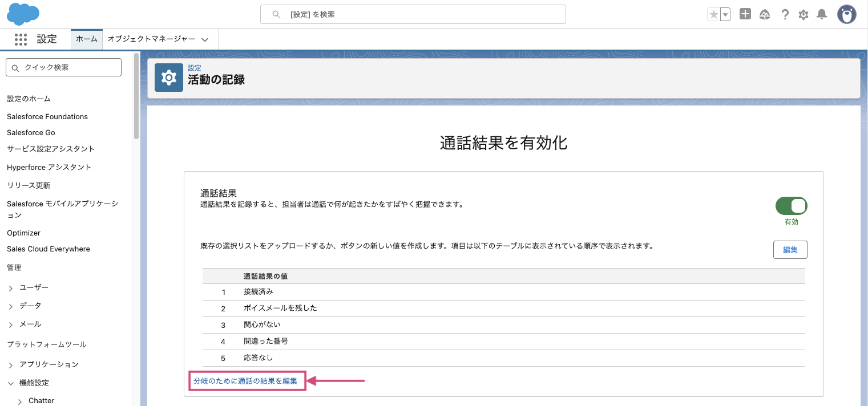
Task: Open the global actions plus icon
Action: point(745,14)
